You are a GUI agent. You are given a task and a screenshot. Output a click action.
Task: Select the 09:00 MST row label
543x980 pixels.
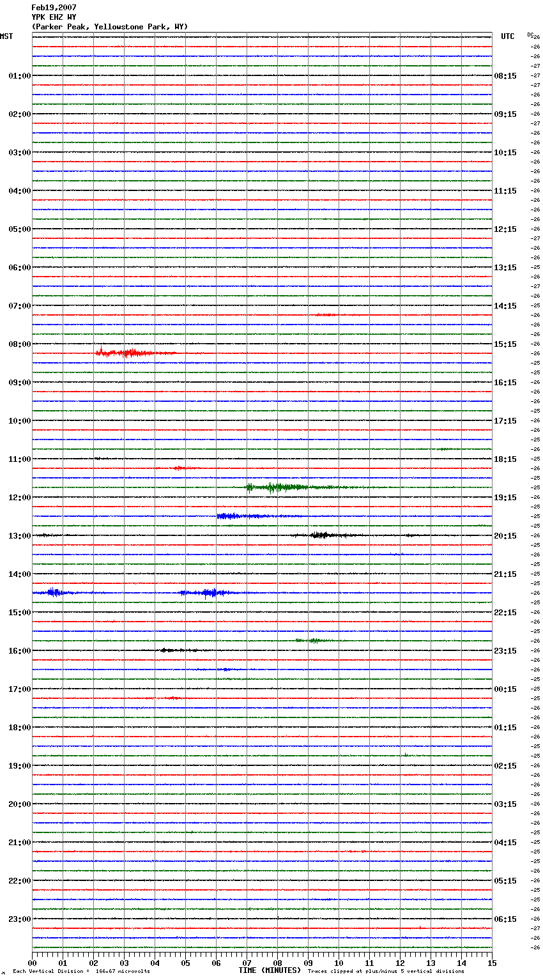click(x=20, y=383)
